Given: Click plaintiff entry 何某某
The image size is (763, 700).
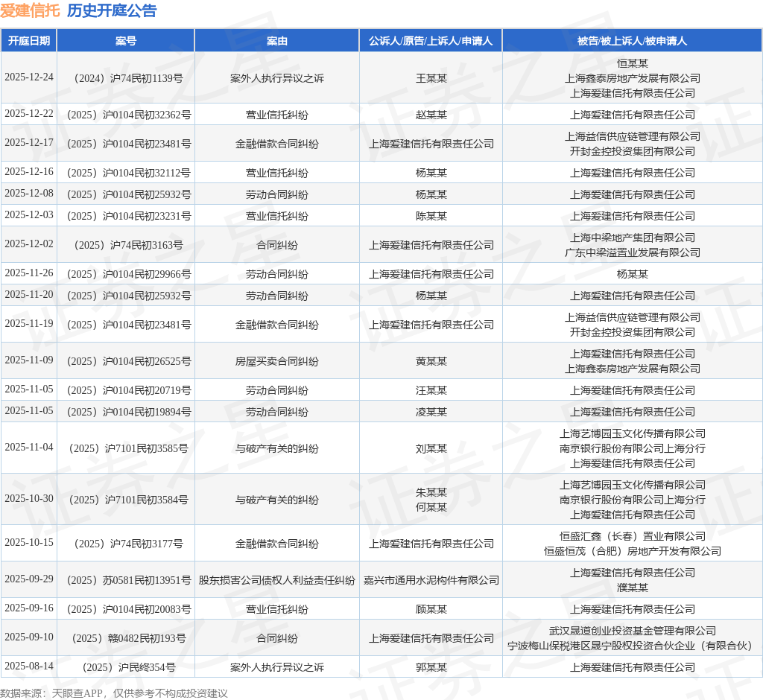Looking at the screenshot, I should point(431,507).
